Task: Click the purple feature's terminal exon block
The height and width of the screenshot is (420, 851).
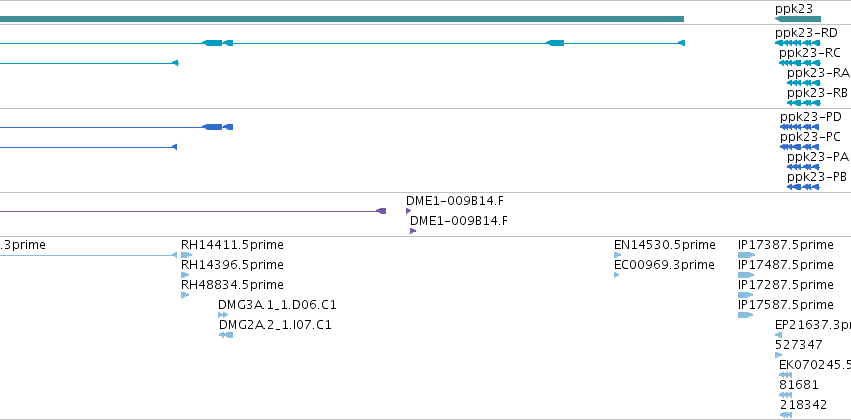Action: point(382,211)
